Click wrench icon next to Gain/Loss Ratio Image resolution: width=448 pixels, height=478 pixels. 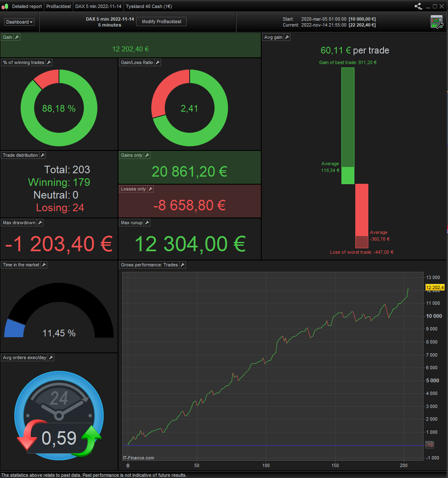tap(158, 62)
